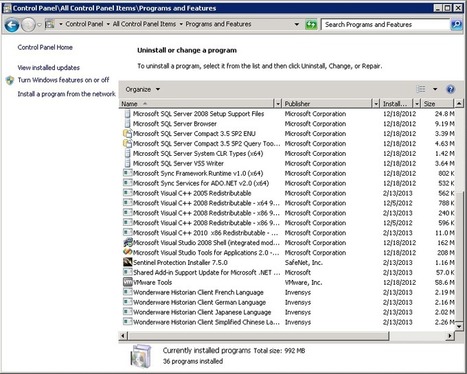Viewport: 467px width, 374px height.
Task: Sort by the Name column header
Action: pos(197,104)
